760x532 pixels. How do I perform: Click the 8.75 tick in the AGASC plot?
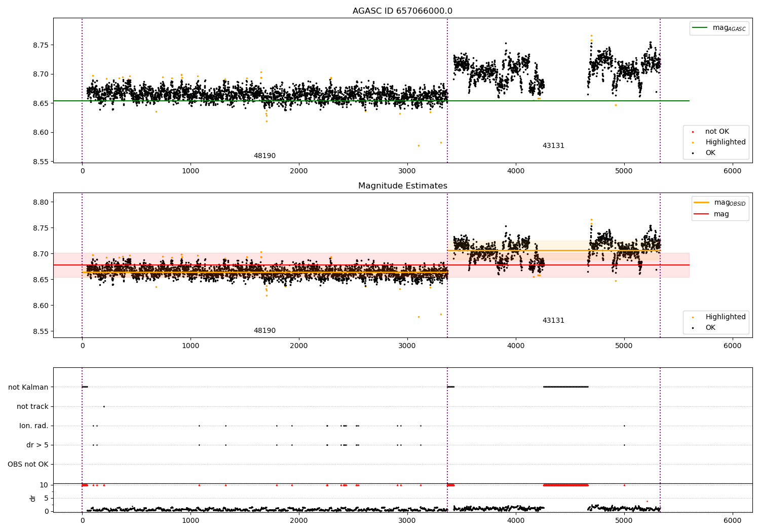pyautogui.click(x=41, y=45)
